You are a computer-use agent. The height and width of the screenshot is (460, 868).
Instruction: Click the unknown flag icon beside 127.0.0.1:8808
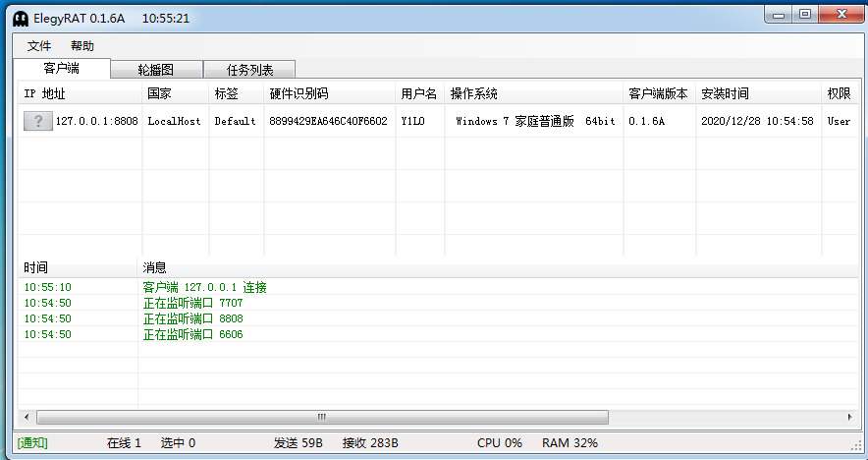(37, 121)
